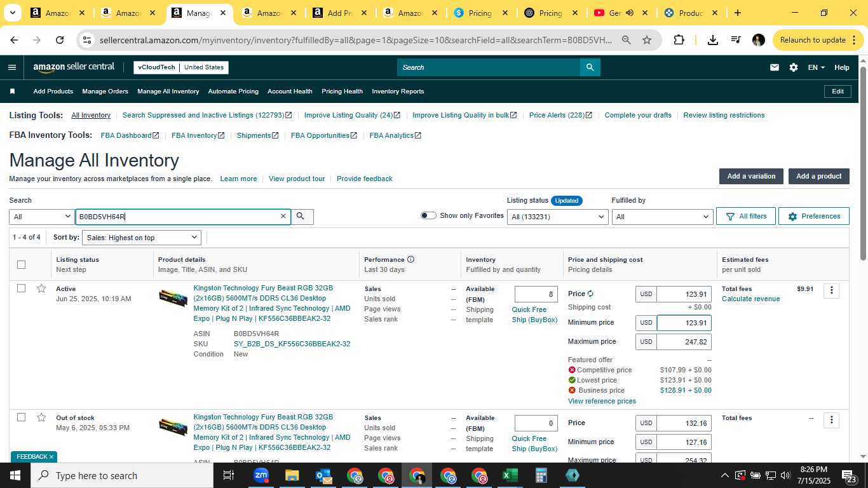Open Price Alerts (228) link
The width and height of the screenshot is (868, 488).
point(560,115)
